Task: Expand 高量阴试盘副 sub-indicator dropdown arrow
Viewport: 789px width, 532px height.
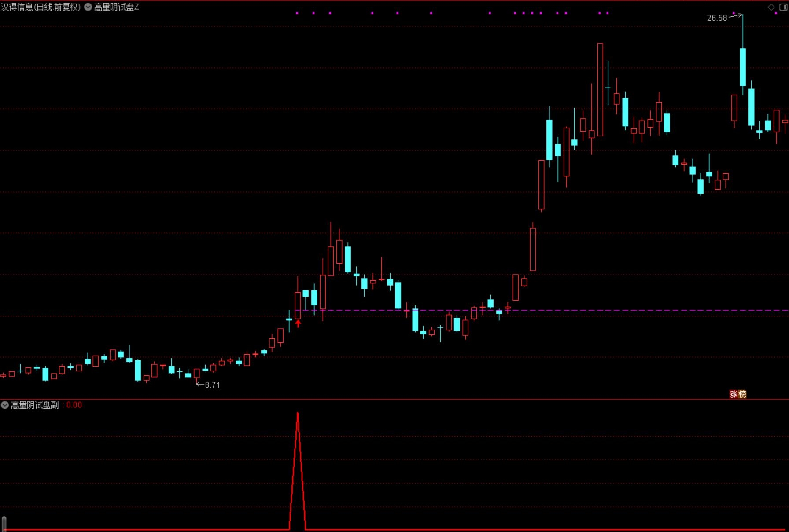Action: tap(5, 405)
